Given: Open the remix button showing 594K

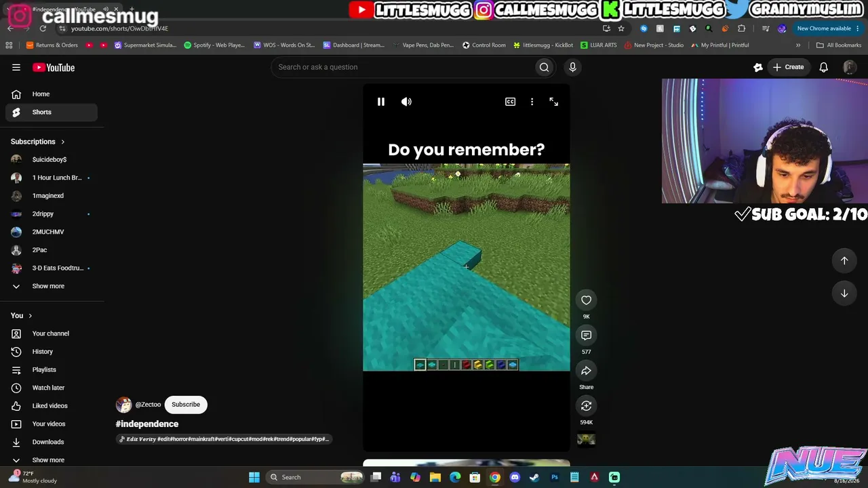Looking at the screenshot, I should (x=586, y=405).
